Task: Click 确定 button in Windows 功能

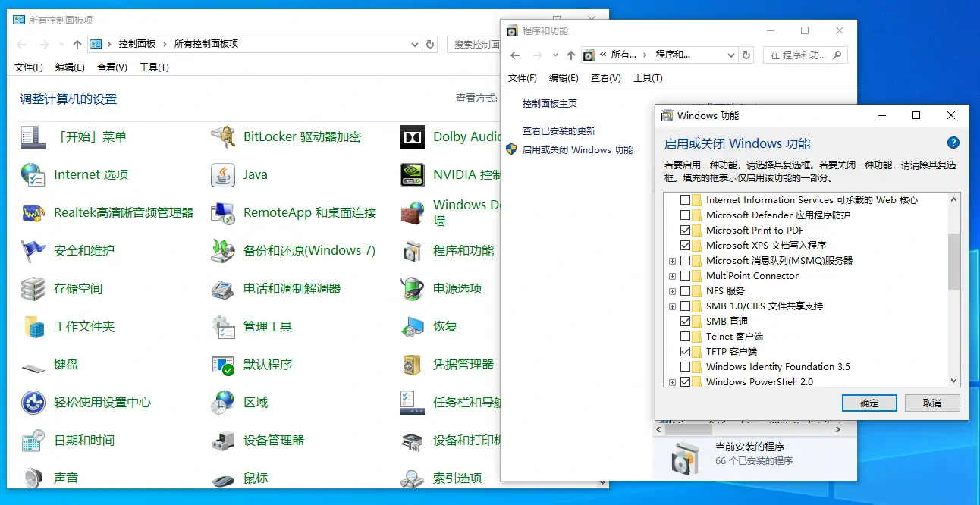Action: 869,403
